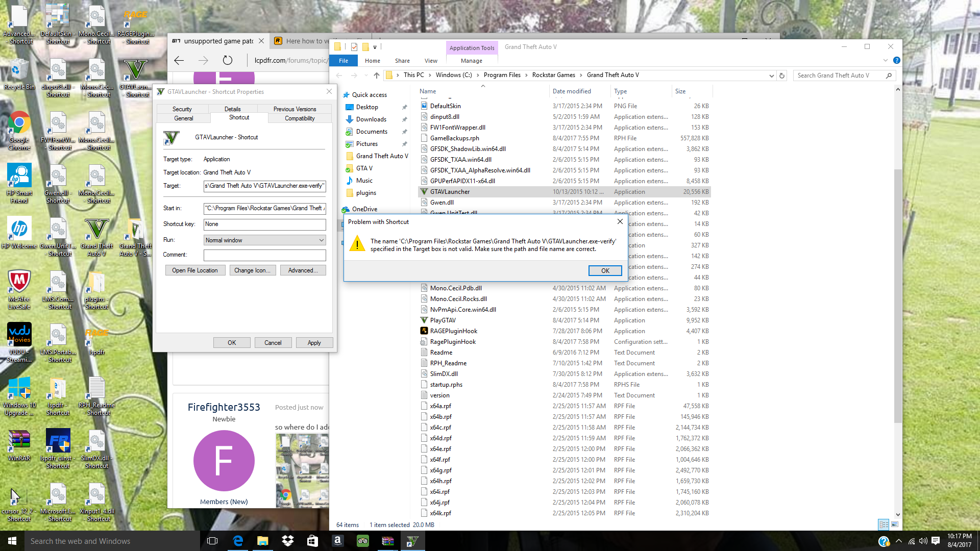Click the Target path input field
Screen dimensions: 980x551
point(264,186)
